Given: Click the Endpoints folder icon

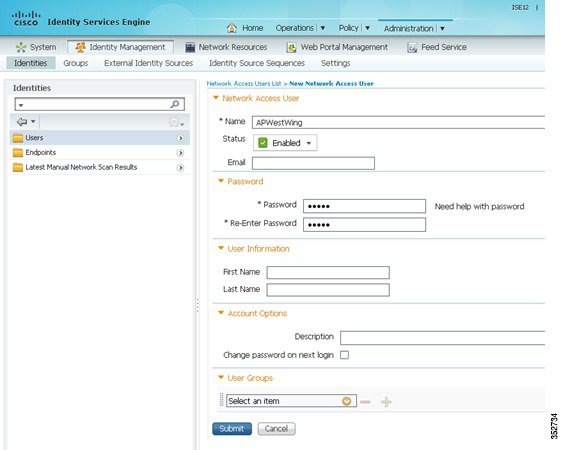Looking at the screenshot, I should (18, 153).
